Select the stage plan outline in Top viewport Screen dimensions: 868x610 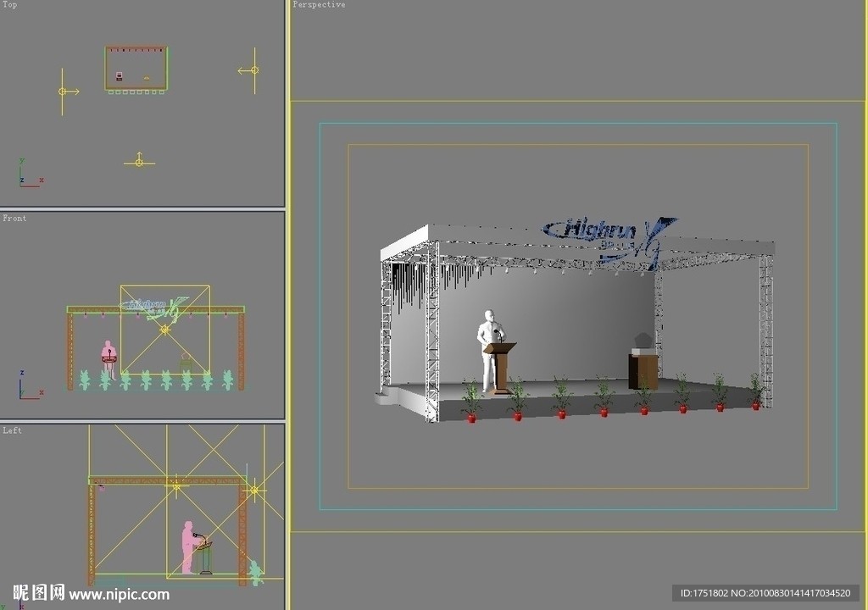pos(136,69)
